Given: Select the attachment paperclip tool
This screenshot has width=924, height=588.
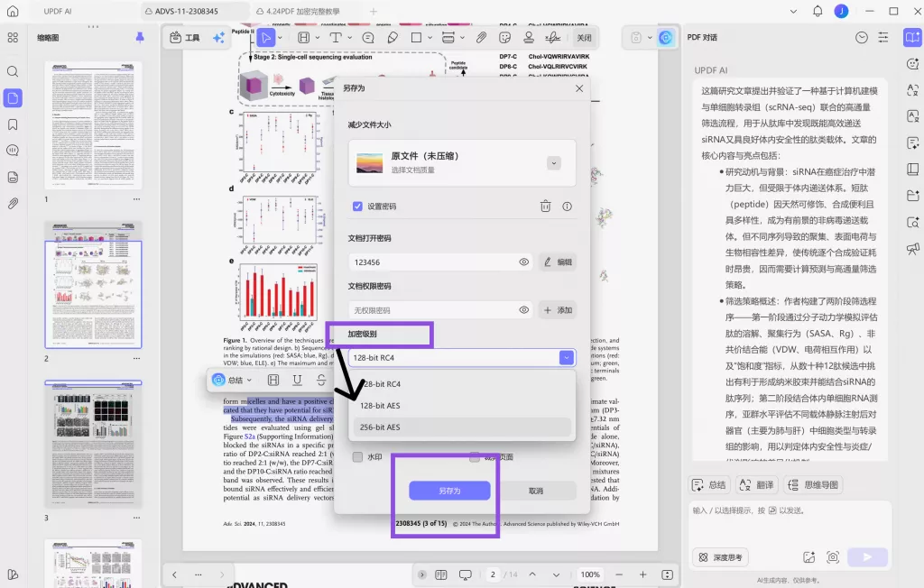Looking at the screenshot, I should coord(482,38).
